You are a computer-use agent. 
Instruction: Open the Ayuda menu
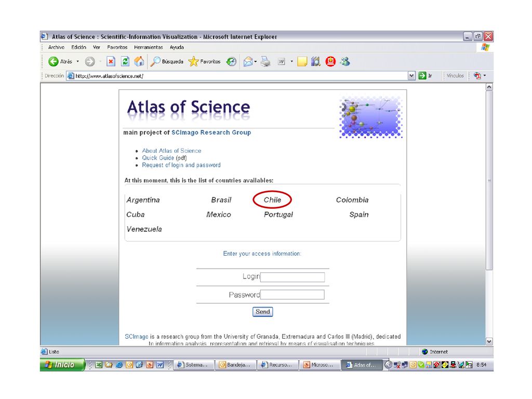pyautogui.click(x=177, y=47)
